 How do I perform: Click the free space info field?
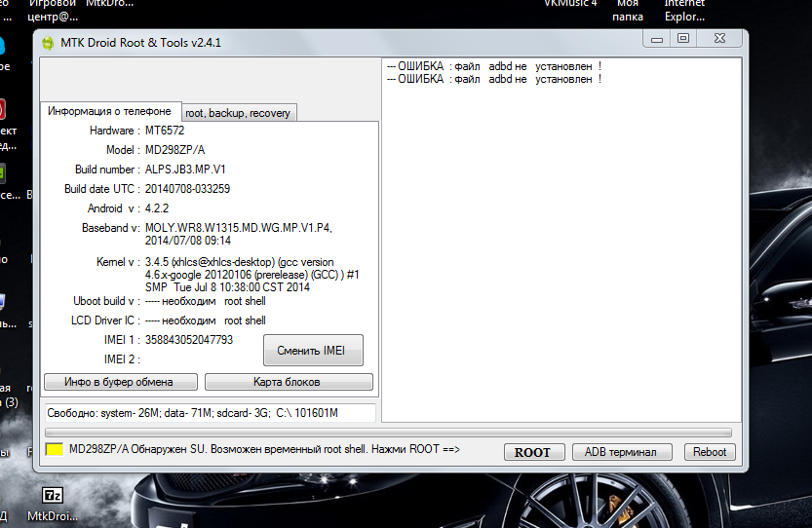pos(210,413)
